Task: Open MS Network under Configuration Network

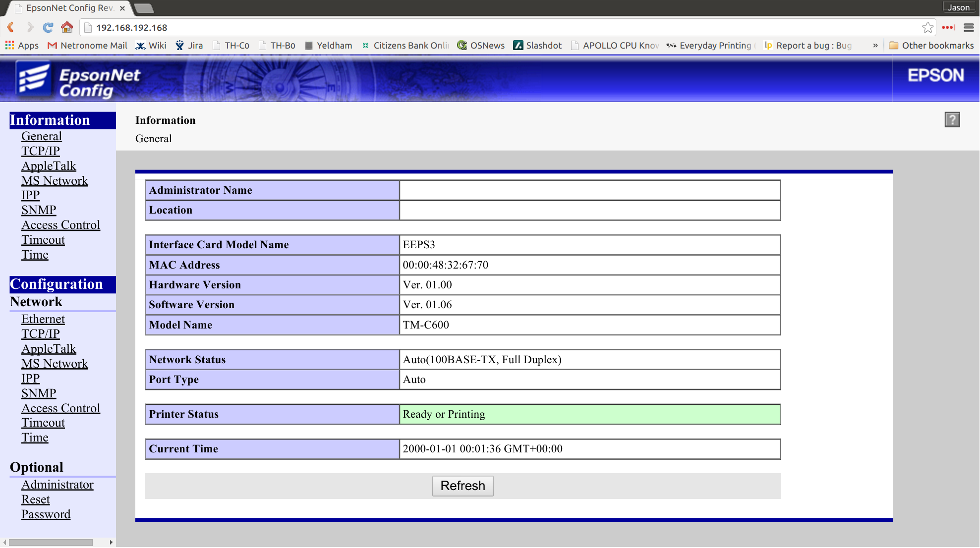Action: (55, 363)
